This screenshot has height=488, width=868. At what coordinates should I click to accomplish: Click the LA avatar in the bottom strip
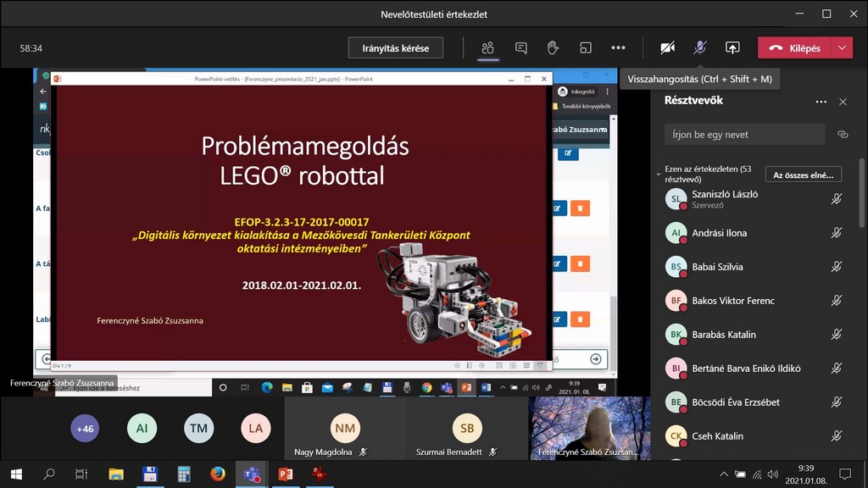256,428
